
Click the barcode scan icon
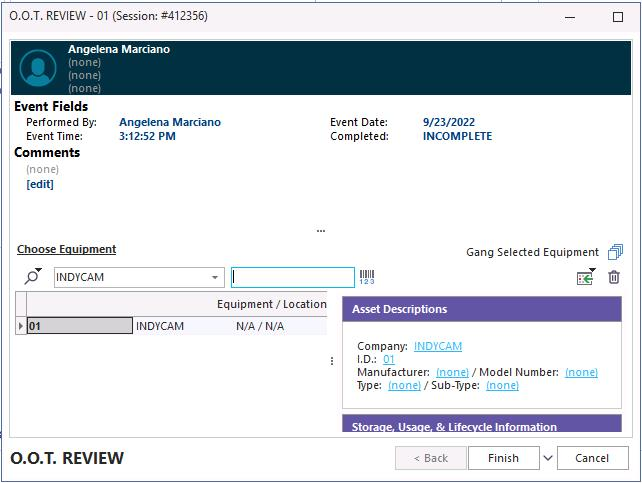[x=367, y=277]
